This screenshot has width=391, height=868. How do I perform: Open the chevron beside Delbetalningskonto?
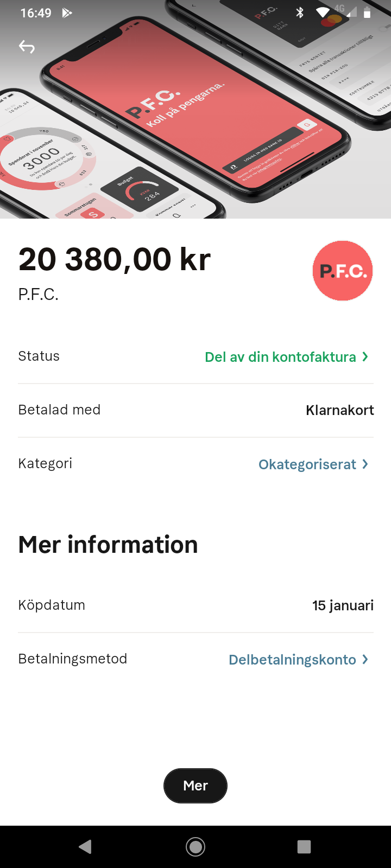pos(365,659)
